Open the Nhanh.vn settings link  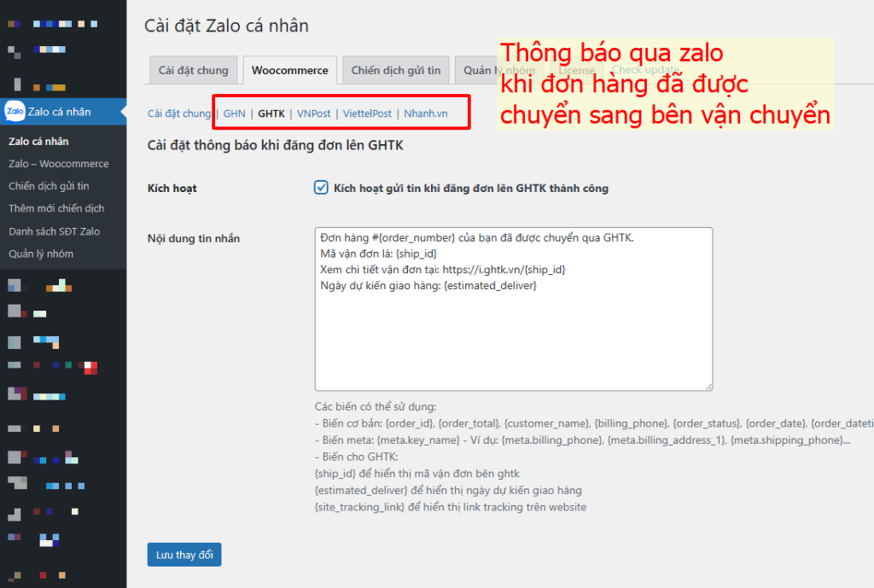pyautogui.click(x=425, y=114)
